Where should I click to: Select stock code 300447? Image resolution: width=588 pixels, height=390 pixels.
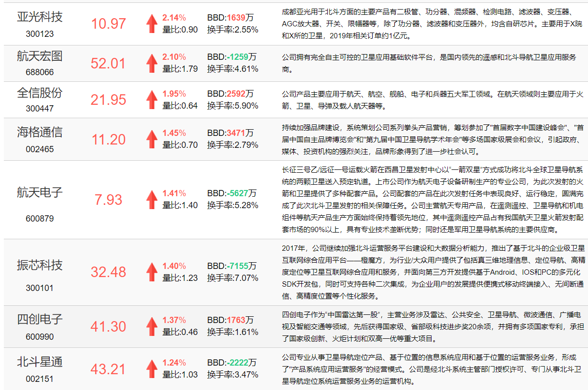[40, 109]
